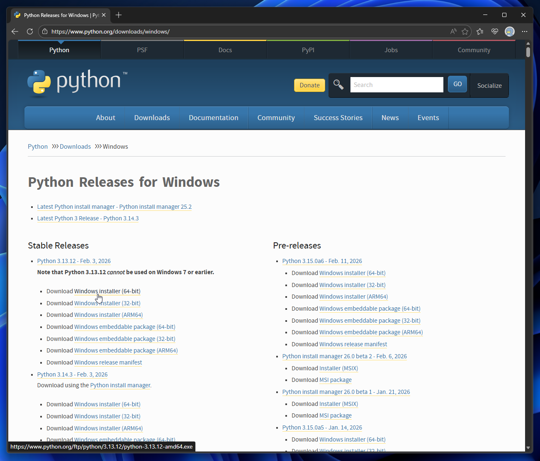
Task: Click the site info lock icon
Action: (45, 32)
